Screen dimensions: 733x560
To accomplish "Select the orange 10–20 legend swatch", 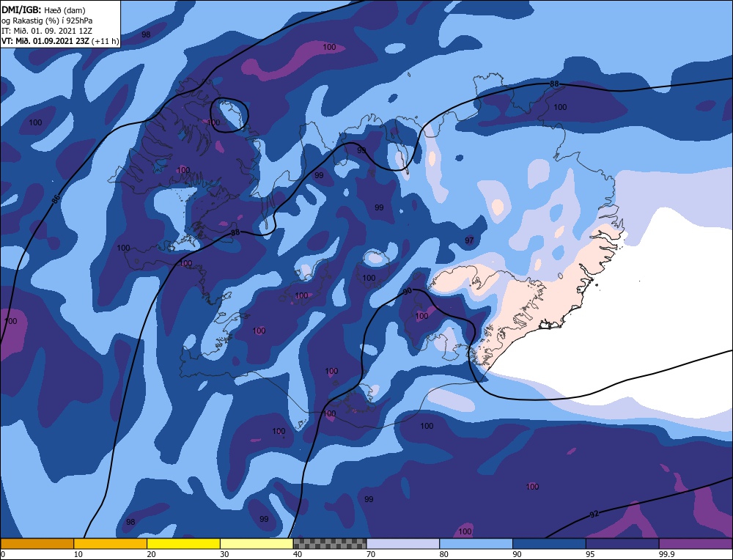I will click(x=111, y=543).
